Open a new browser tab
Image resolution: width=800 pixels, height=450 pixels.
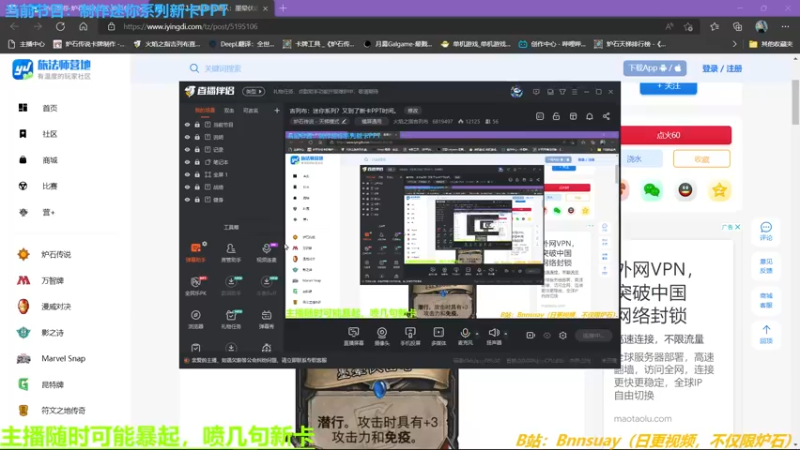click(283, 8)
